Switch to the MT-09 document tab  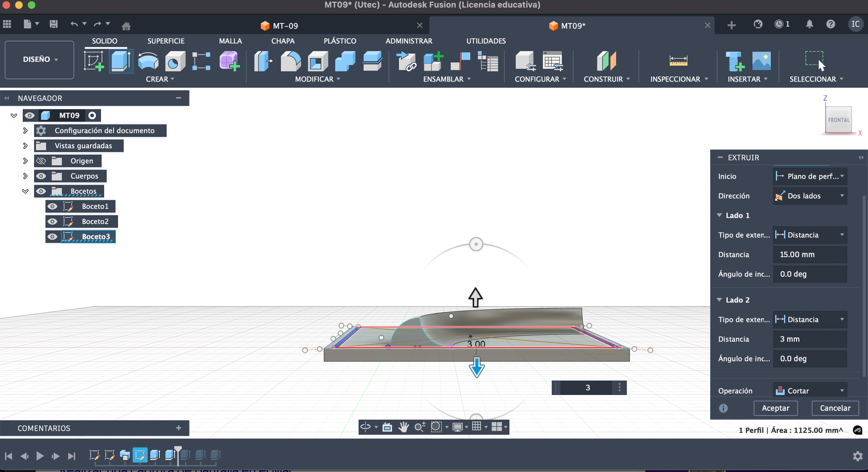point(285,26)
